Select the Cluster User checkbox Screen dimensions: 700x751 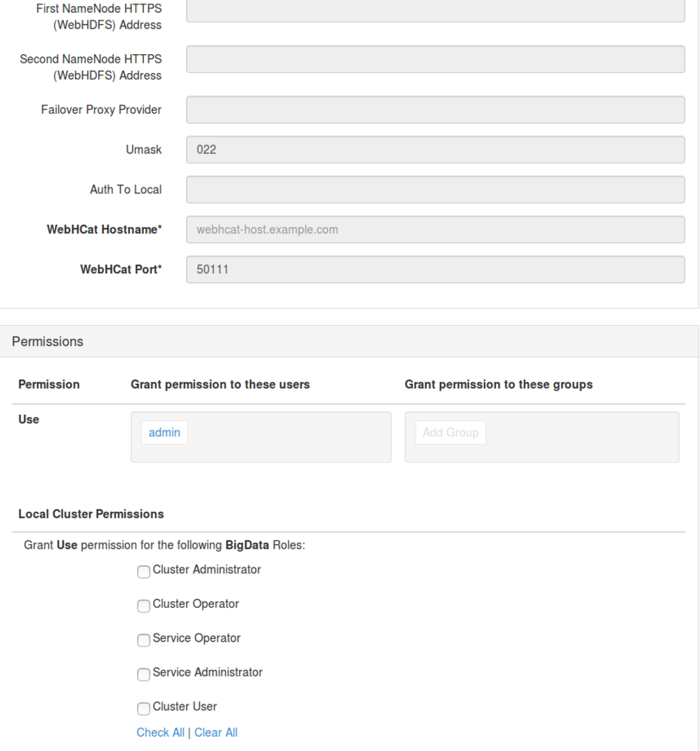click(x=143, y=709)
